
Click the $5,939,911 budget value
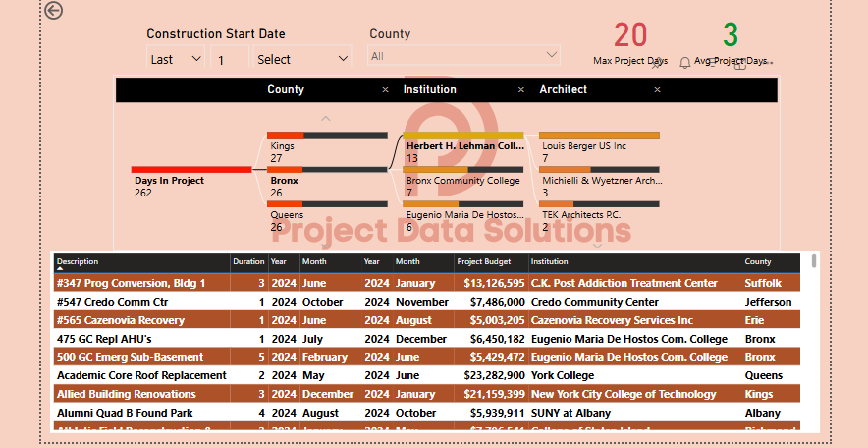click(x=497, y=413)
